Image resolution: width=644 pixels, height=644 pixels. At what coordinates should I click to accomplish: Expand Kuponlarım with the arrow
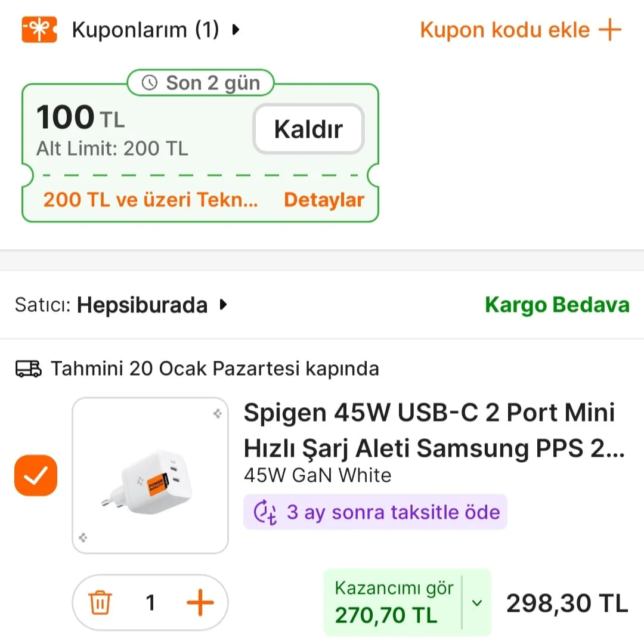click(x=236, y=29)
